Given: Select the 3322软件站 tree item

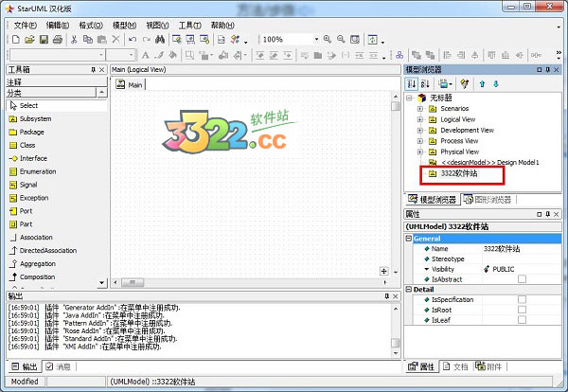Looking at the screenshot, I should [453, 173].
